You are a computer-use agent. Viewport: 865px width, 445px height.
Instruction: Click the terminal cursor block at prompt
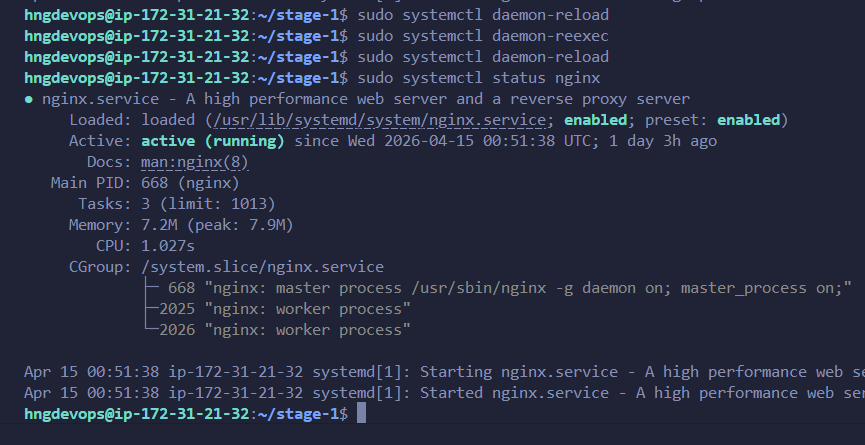click(x=361, y=413)
